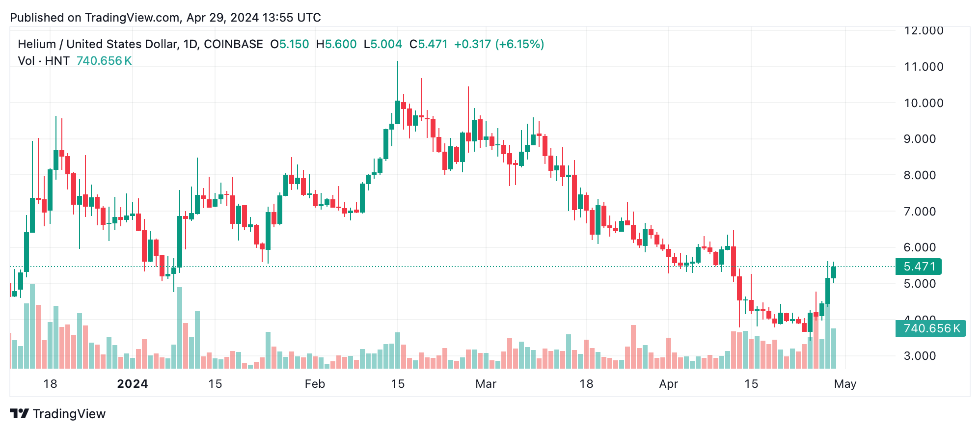The width and height of the screenshot is (980, 431).
Task: Click the green 5.471 current price tag
Action: pyautogui.click(x=918, y=267)
